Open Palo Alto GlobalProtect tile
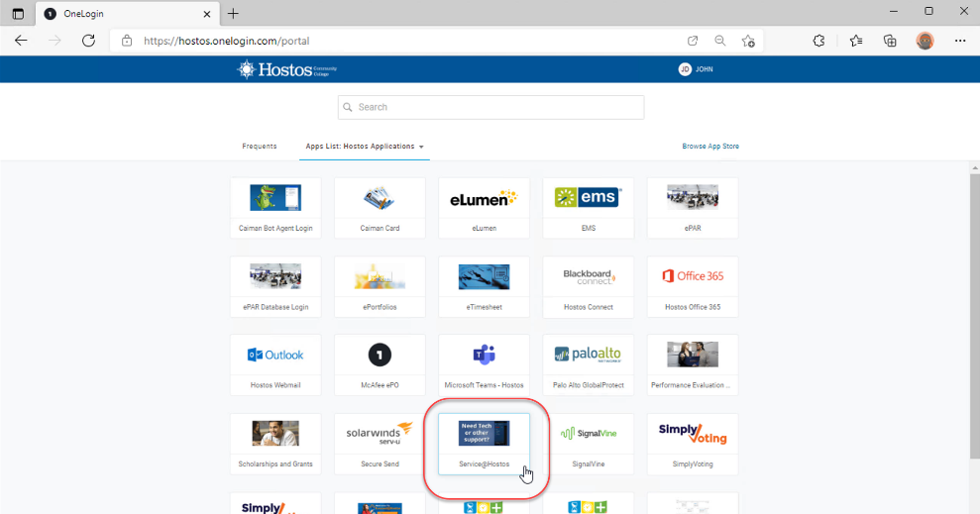Screen dimensions: 980x514 tap(589, 362)
